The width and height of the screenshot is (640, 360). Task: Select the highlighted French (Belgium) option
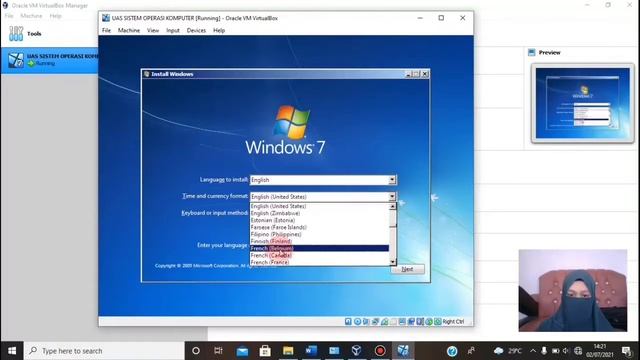pos(319,248)
